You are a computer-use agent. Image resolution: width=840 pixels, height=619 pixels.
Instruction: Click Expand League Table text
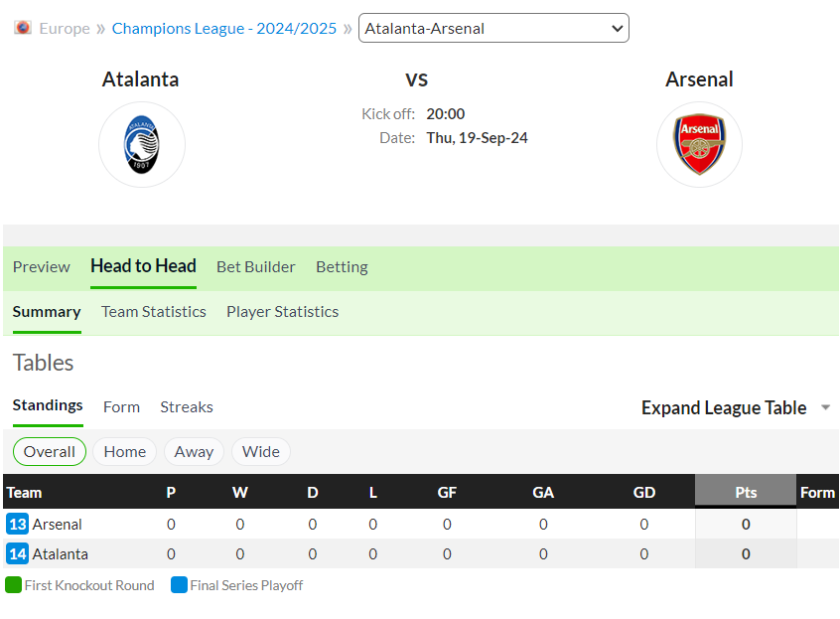click(724, 407)
